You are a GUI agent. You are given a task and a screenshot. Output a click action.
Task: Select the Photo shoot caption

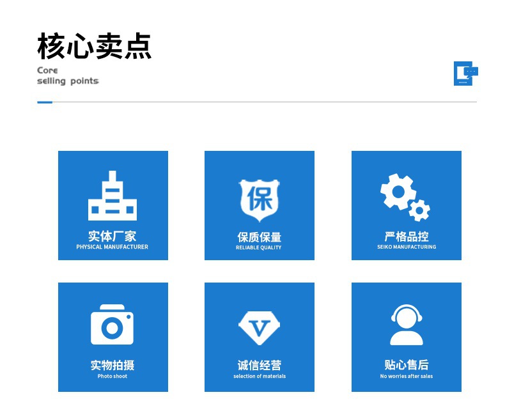pyautogui.click(x=113, y=376)
